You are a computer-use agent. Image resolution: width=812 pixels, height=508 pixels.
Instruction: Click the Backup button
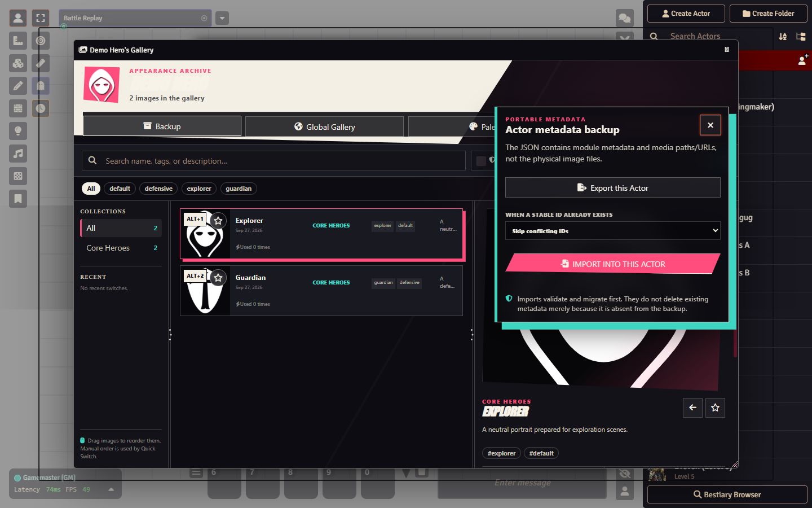coord(162,126)
